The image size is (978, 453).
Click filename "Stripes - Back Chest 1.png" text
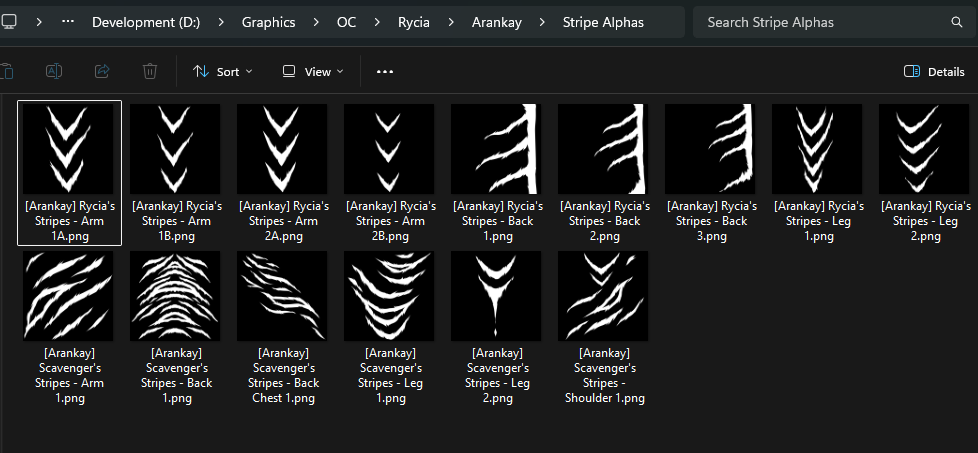coord(284,390)
